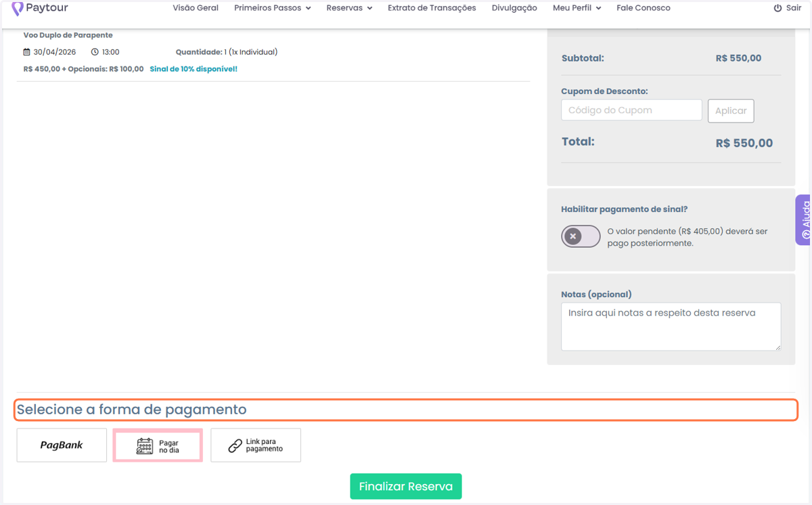
Task: Click the Paytour logo
Action: (40, 8)
